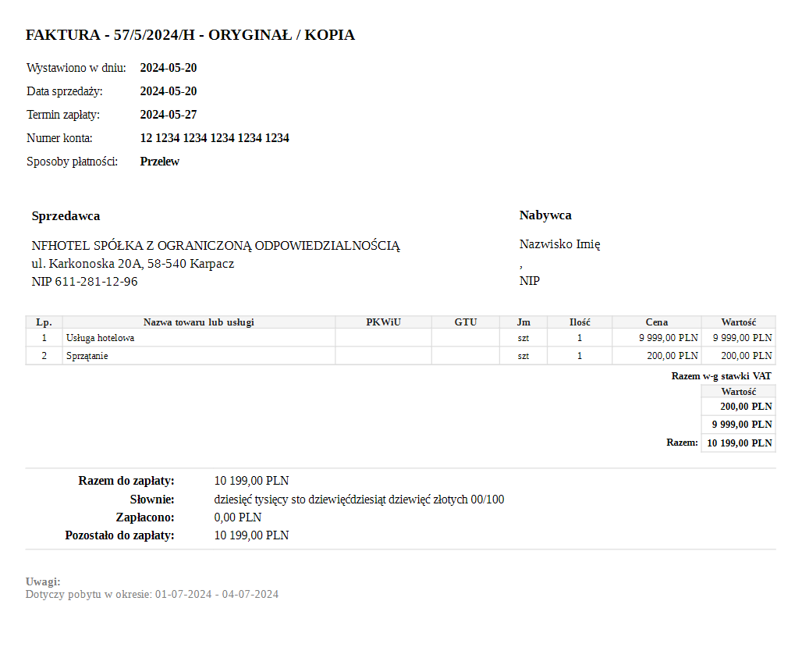Click the Sprzedawca heading
Screen dimensions: 802x672
66,216
